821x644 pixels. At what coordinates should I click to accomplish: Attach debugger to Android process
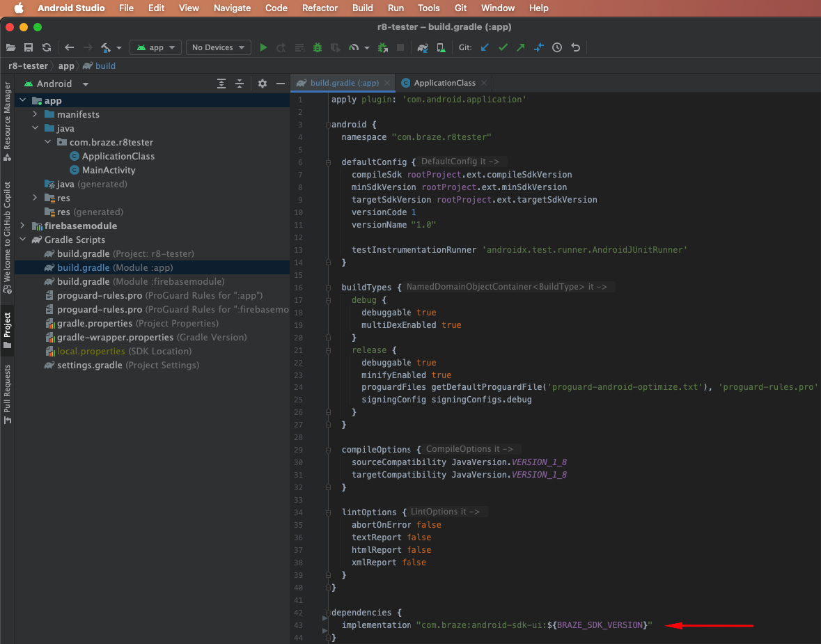[383, 47]
